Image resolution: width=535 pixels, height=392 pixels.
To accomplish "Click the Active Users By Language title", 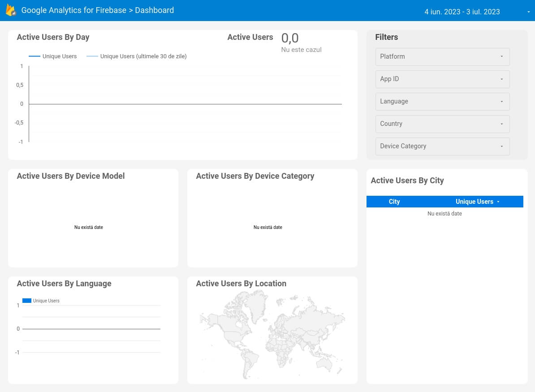I will [64, 284].
